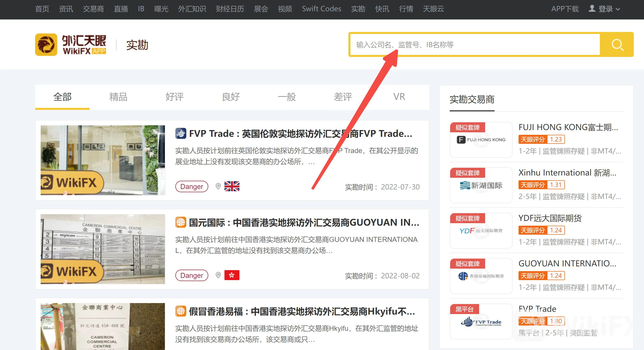644x350 pixels.
Task: Open 外汇知识 in top navigation
Action: pyautogui.click(x=192, y=9)
